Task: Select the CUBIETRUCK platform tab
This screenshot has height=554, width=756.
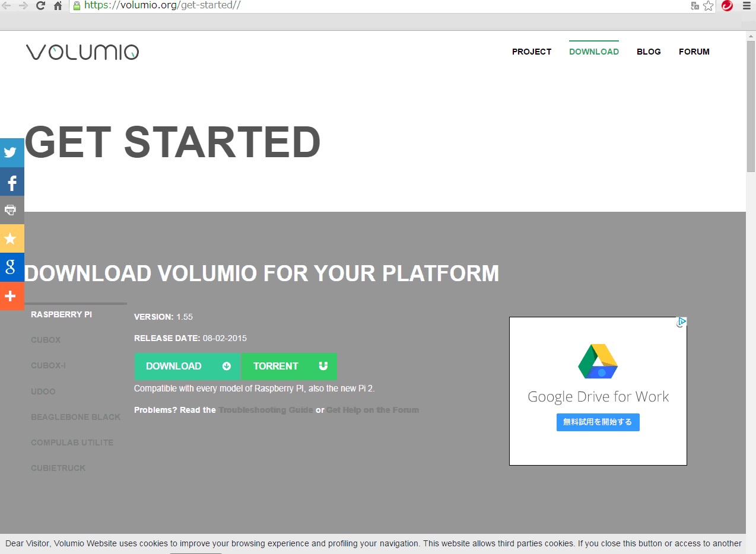Action: pyautogui.click(x=58, y=468)
